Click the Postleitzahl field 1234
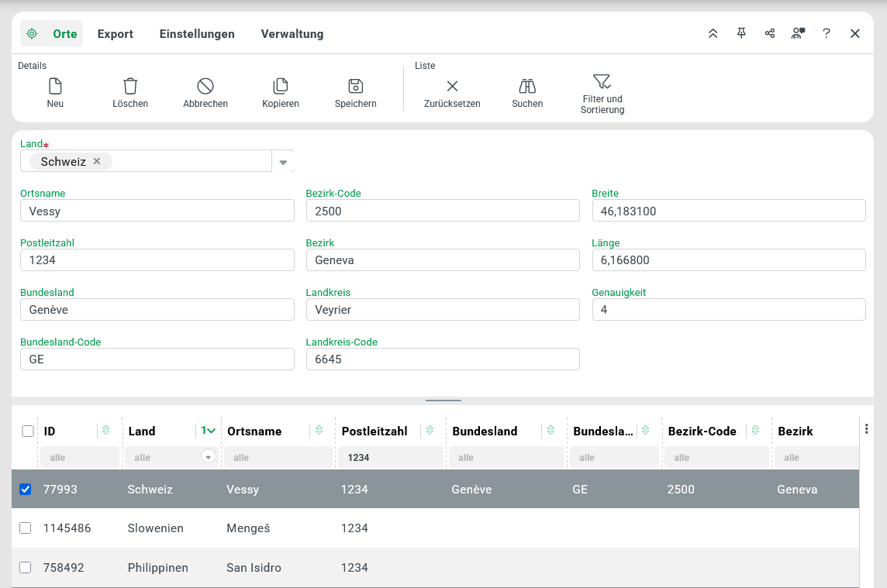Viewport: 887px width, 588px height. pos(157,260)
